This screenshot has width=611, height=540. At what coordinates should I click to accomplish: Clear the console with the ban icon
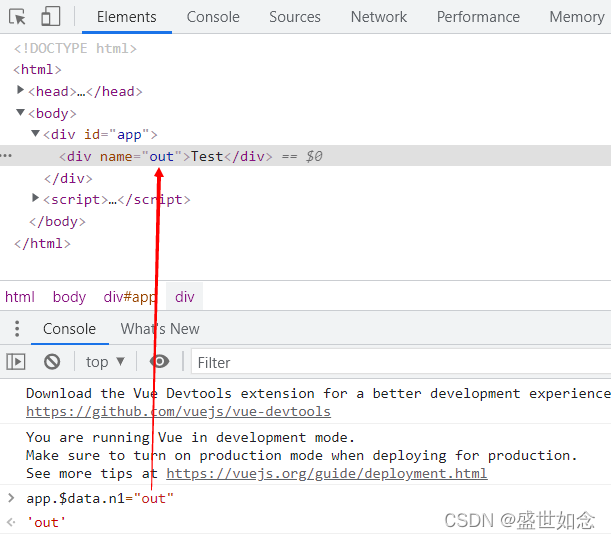(x=52, y=362)
